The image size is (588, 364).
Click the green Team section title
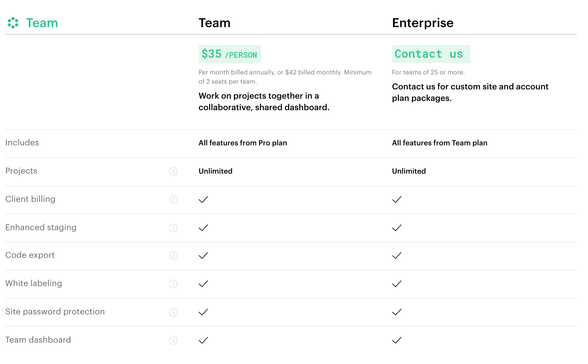[42, 23]
